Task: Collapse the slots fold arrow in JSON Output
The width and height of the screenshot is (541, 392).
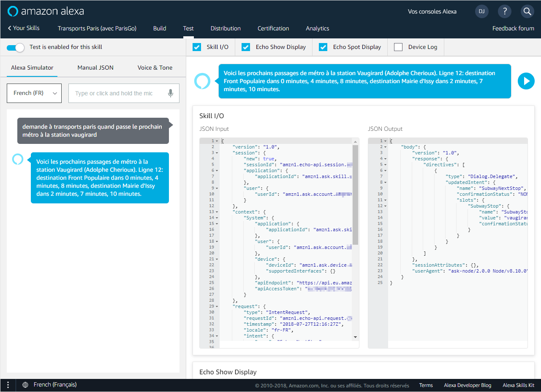Action: click(x=385, y=200)
